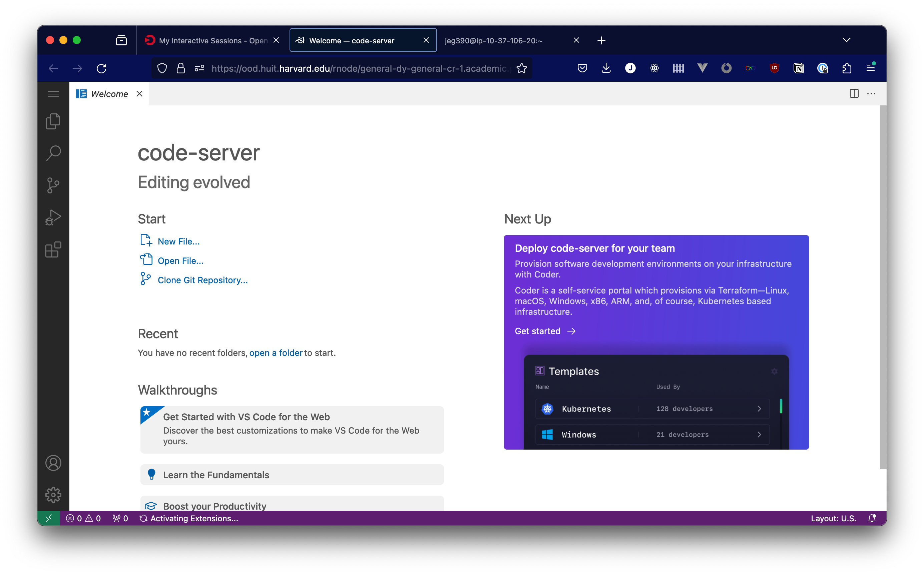Close the My Interactive Sessions browser tab
The image size is (924, 575).
coord(277,40)
